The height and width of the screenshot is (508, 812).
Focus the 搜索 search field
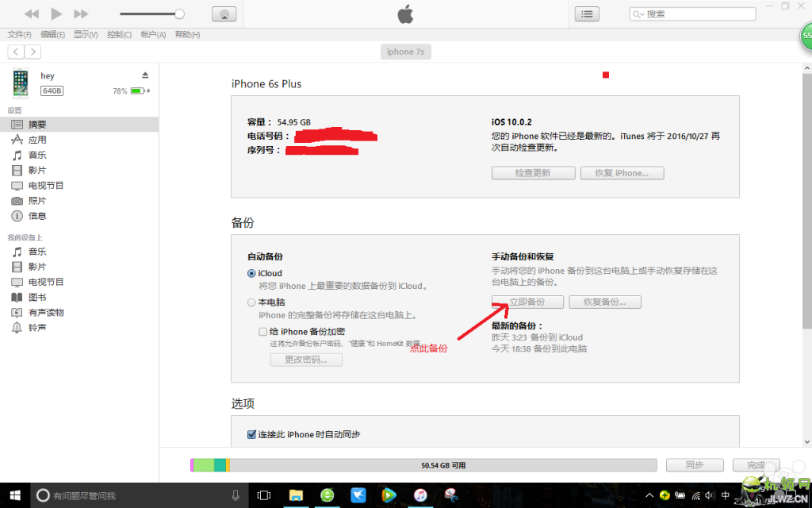click(x=692, y=14)
